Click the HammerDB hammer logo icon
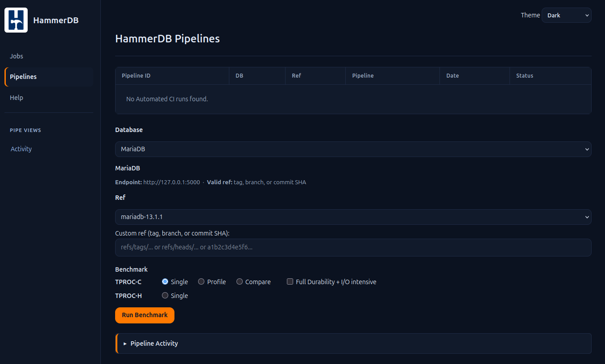This screenshot has width=605, height=364. (x=16, y=20)
